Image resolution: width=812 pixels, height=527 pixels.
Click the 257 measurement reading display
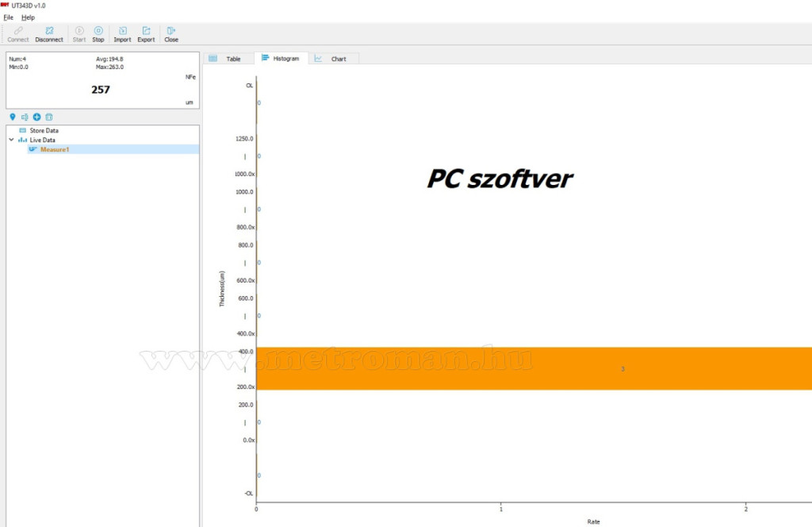[101, 90]
